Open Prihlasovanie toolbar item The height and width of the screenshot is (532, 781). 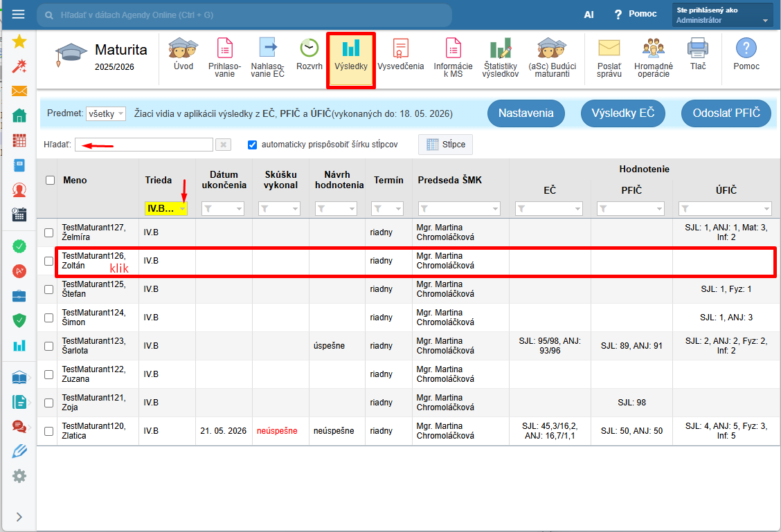pos(224,57)
